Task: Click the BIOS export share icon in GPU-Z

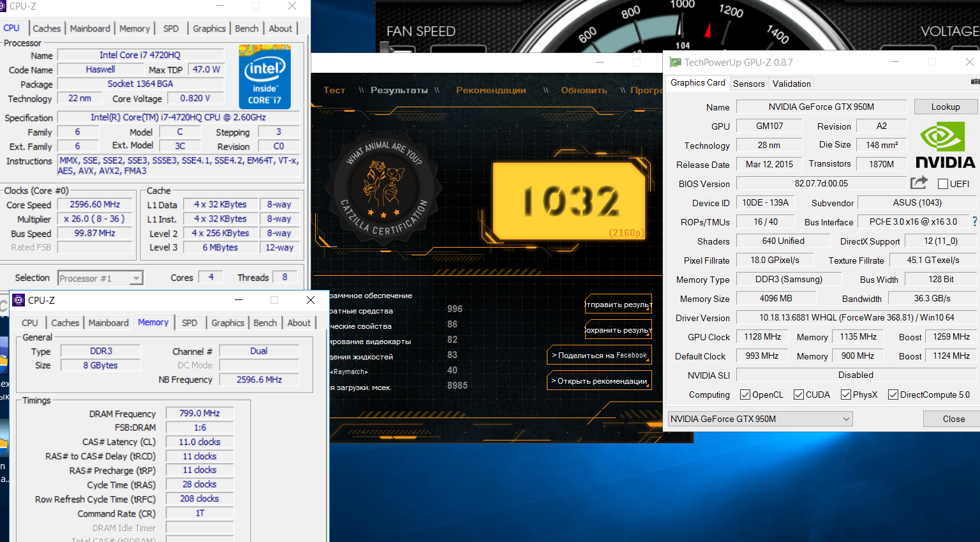Action: [x=919, y=183]
